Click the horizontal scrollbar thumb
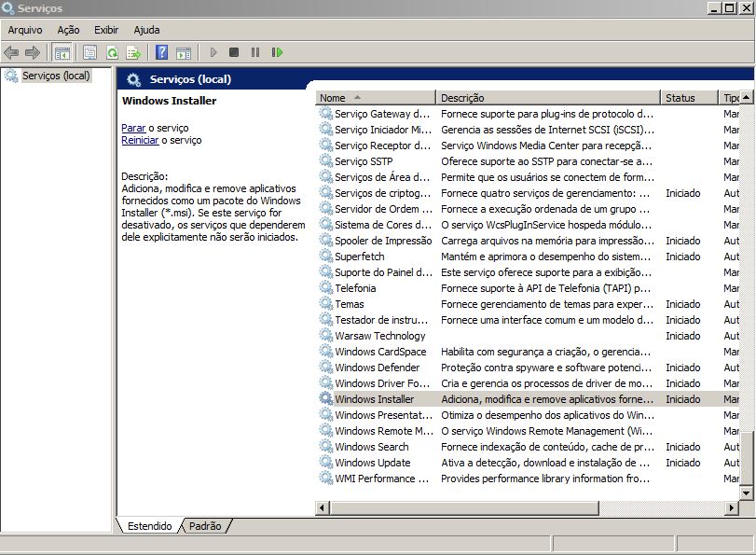This screenshot has width=756, height=555. pos(464,507)
